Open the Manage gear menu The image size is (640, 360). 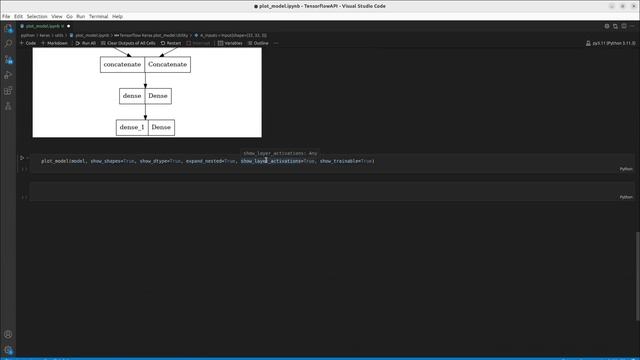[x=8, y=350]
